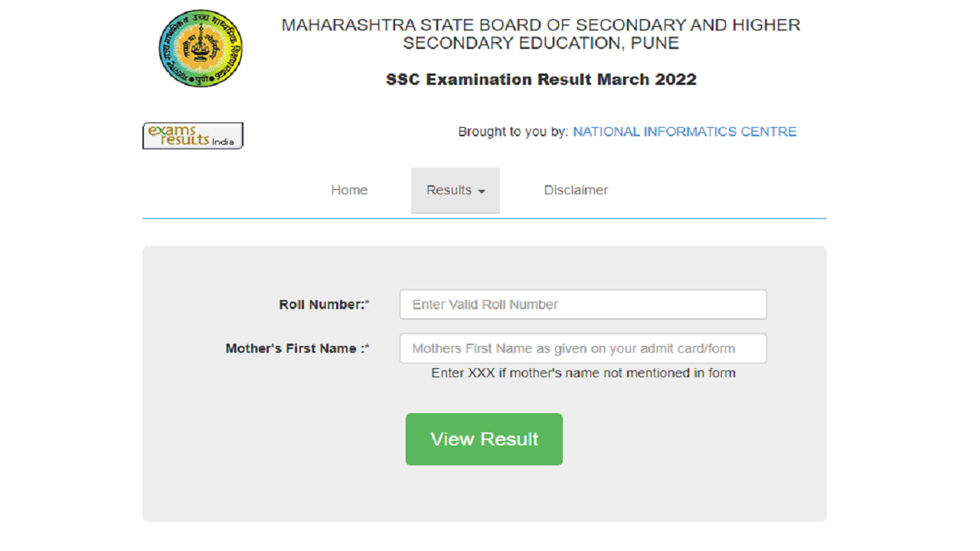This screenshot has height=551, width=980.
Task: Click the Maharashtra State Board emblem logo
Action: pyautogui.click(x=201, y=48)
